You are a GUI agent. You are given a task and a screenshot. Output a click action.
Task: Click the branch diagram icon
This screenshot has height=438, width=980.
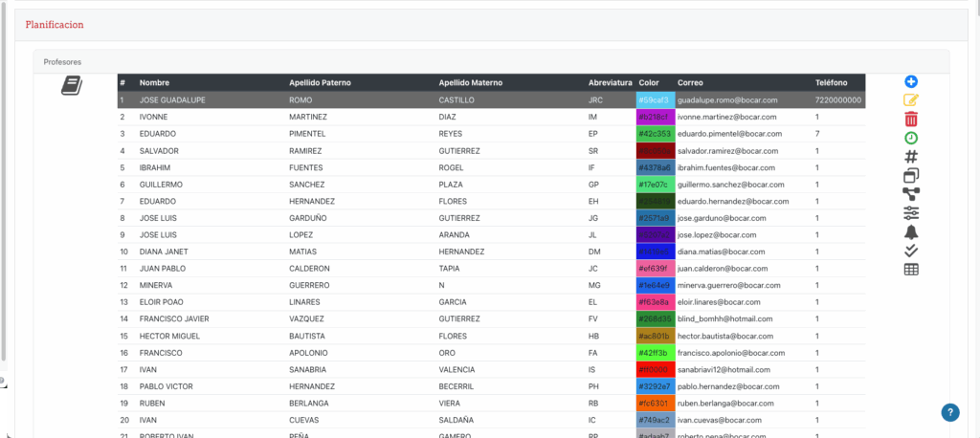pos(911,194)
